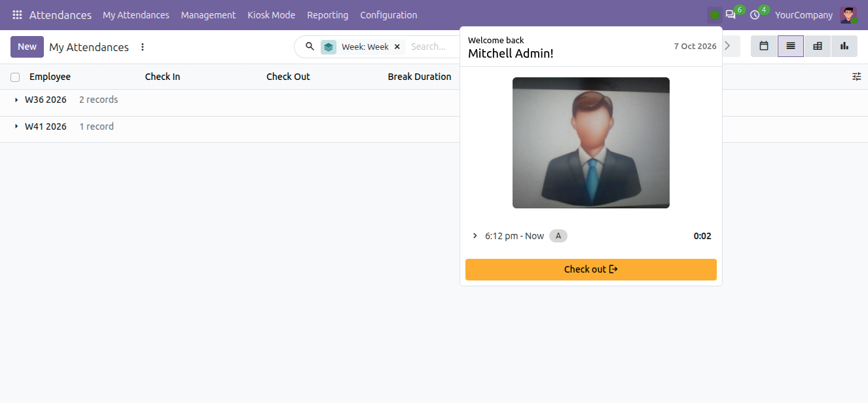The height and width of the screenshot is (403, 868).
Task: Open the Kiosk Mode menu
Action: (271, 14)
